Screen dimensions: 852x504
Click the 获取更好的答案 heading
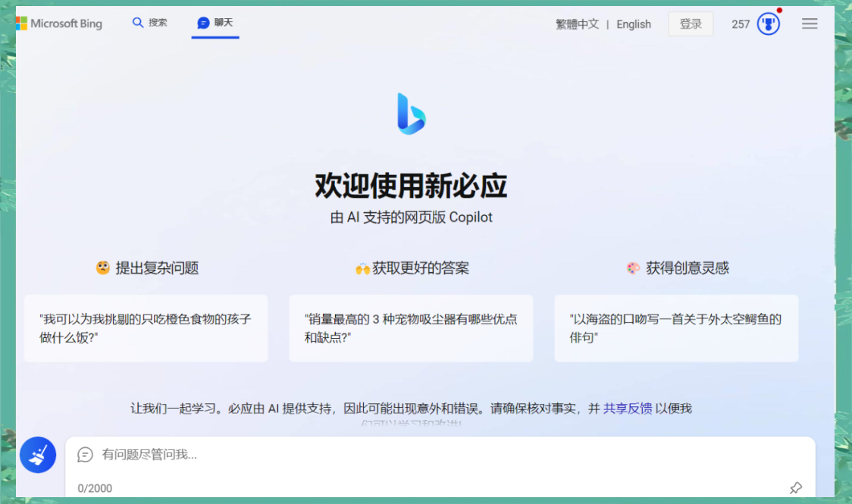coord(421,268)
